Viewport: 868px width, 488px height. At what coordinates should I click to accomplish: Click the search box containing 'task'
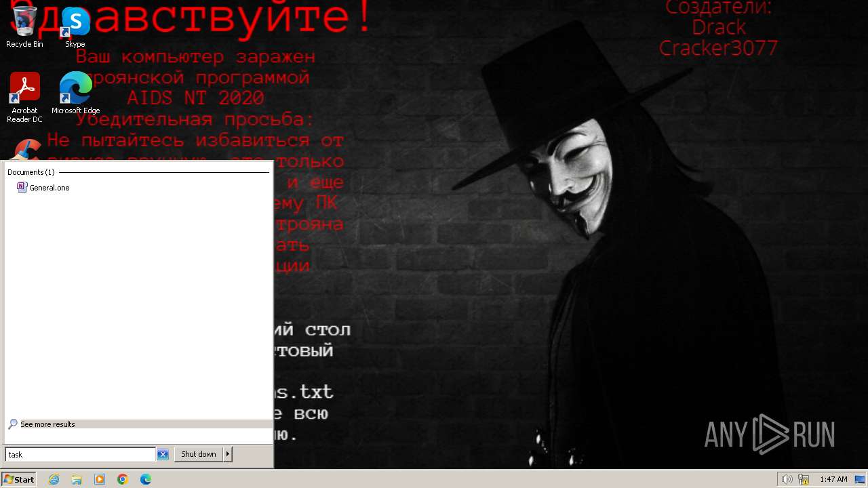tap(80, 454)
